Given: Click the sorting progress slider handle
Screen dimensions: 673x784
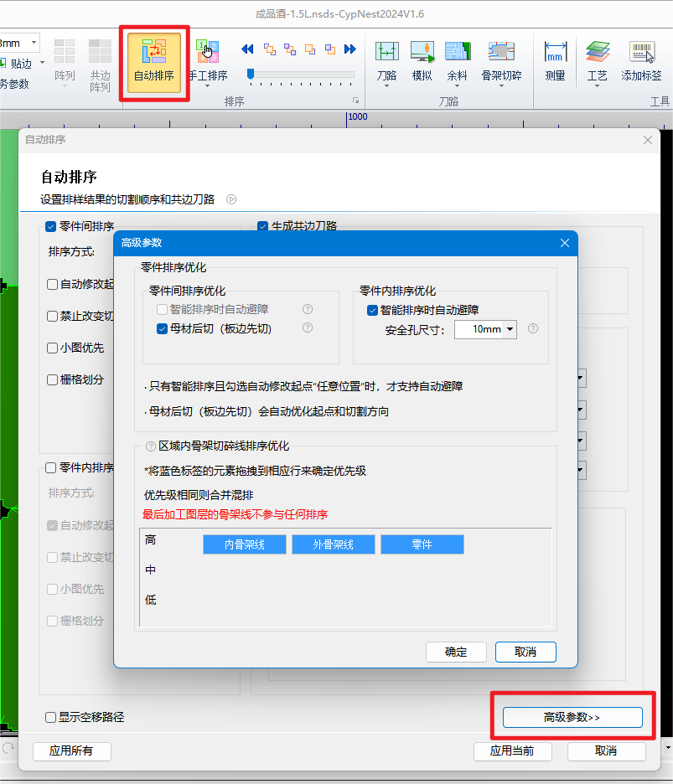Looking at the screenshot, I should [x=251, y=75].
